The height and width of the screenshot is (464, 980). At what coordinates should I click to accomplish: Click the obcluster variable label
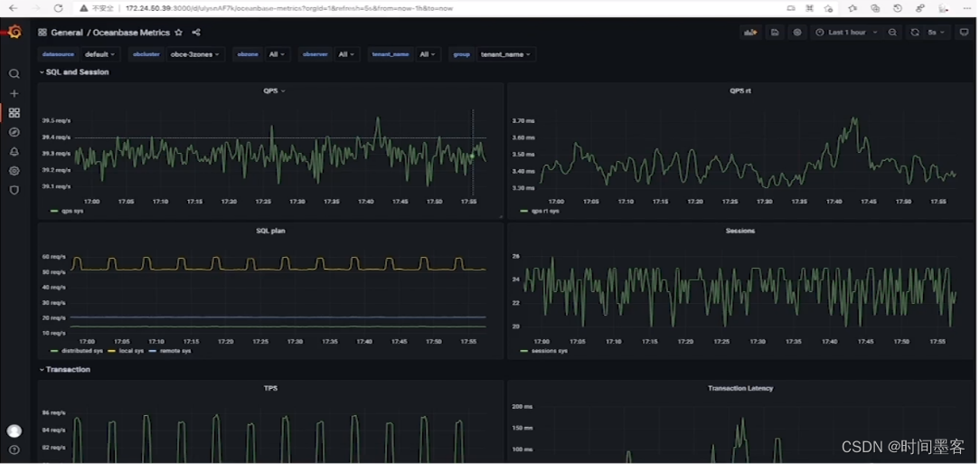pos(146,54)
